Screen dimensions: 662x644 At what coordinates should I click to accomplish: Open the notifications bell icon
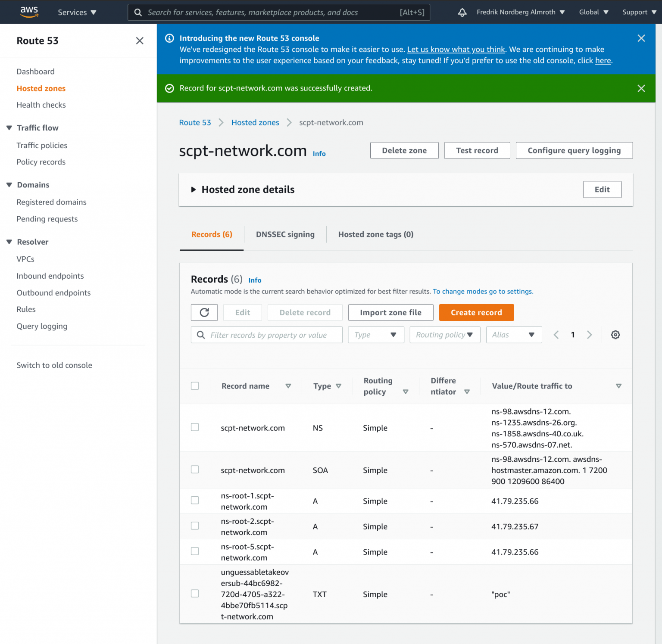point(462,12)
